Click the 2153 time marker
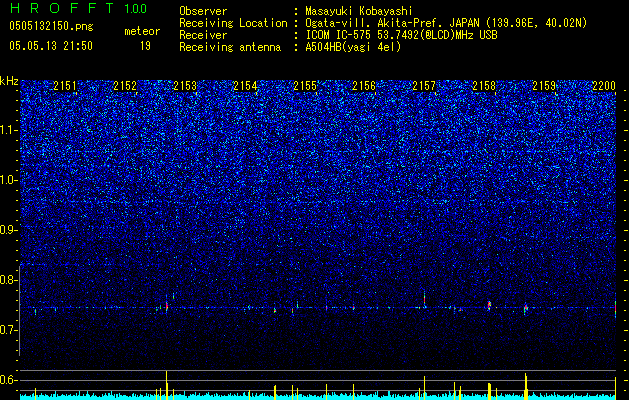 [185, 85]
